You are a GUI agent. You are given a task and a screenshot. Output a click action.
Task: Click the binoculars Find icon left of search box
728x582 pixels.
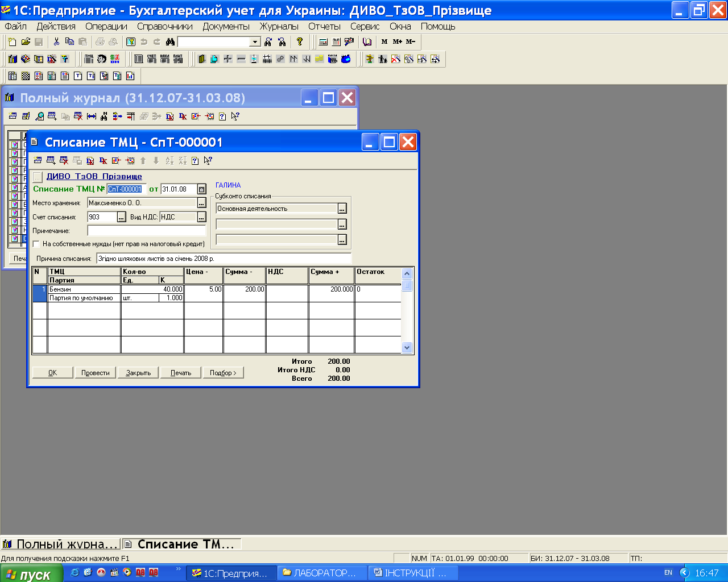point(170,41)
